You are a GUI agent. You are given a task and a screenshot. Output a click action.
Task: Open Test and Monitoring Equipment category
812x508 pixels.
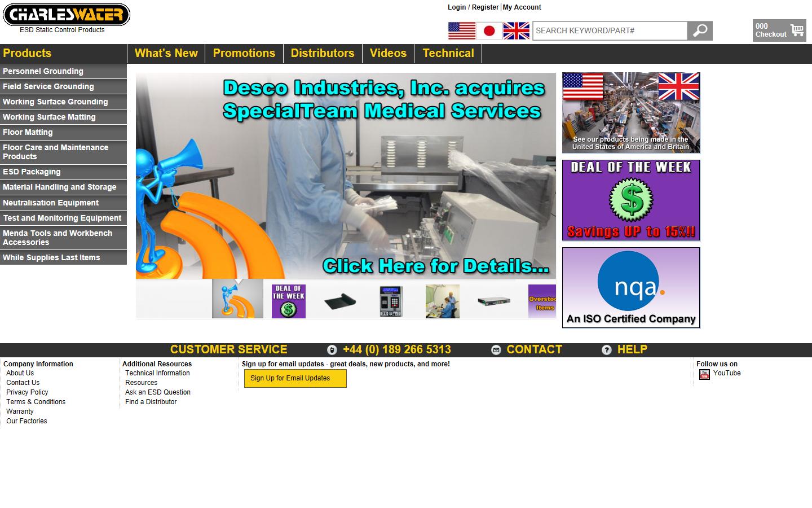62,218
